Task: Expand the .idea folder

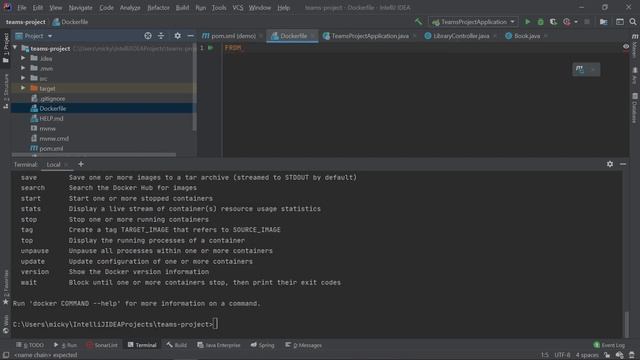Action: (x=23, y=58)
